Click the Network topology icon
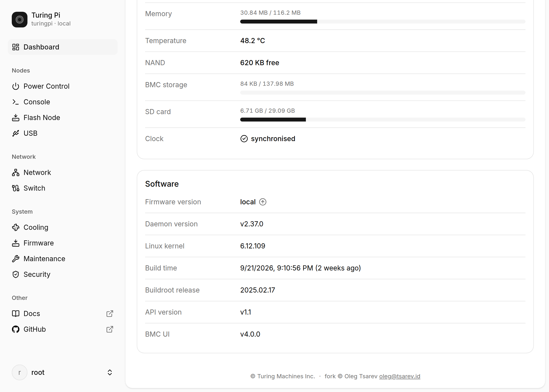549x392 pixels. pyautogui.click(x=16, y=172)
